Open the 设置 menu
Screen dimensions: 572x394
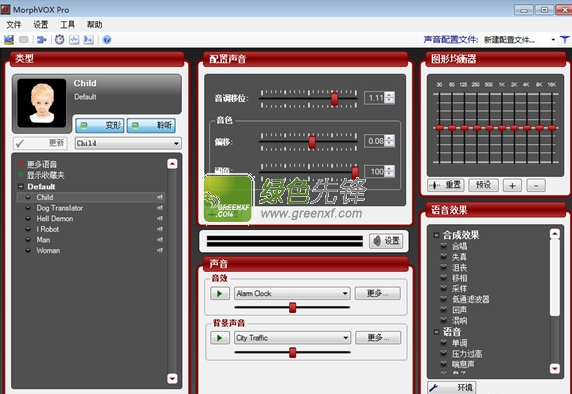[40, 24]
